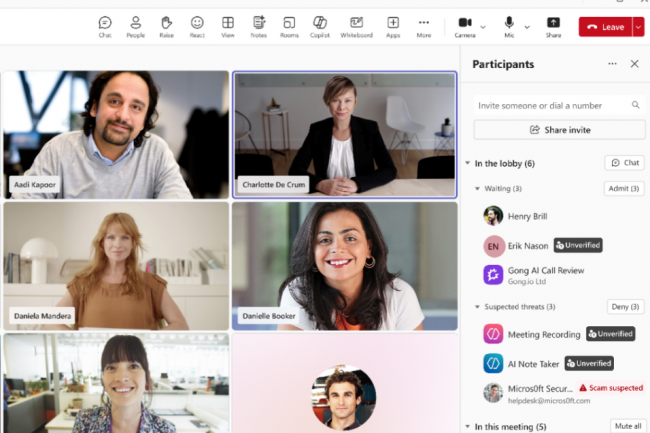Select Danielle Booker's video tile
The width and height of the screenshot is (650, 433).
tap(345, 266)
